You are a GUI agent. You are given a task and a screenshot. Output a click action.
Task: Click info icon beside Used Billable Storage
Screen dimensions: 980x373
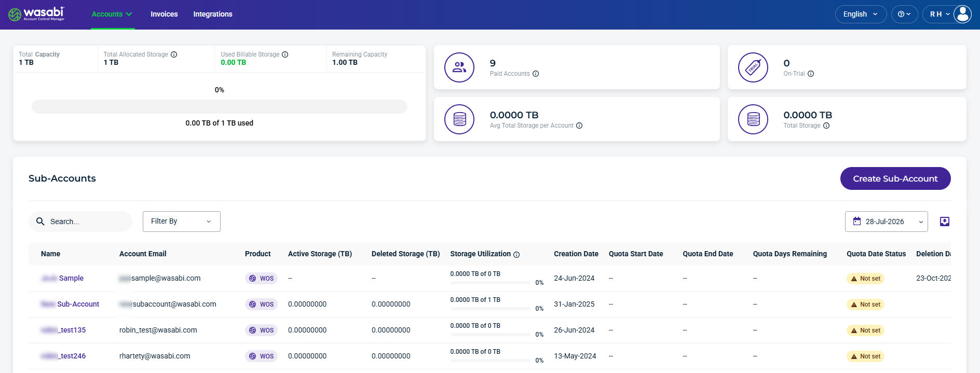285,54
